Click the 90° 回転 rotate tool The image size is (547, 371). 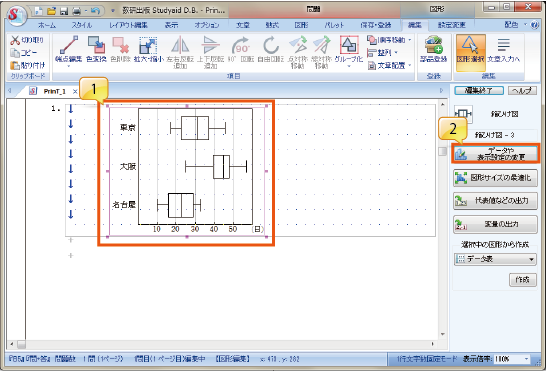pyautogui.click(x=241, y=49)
